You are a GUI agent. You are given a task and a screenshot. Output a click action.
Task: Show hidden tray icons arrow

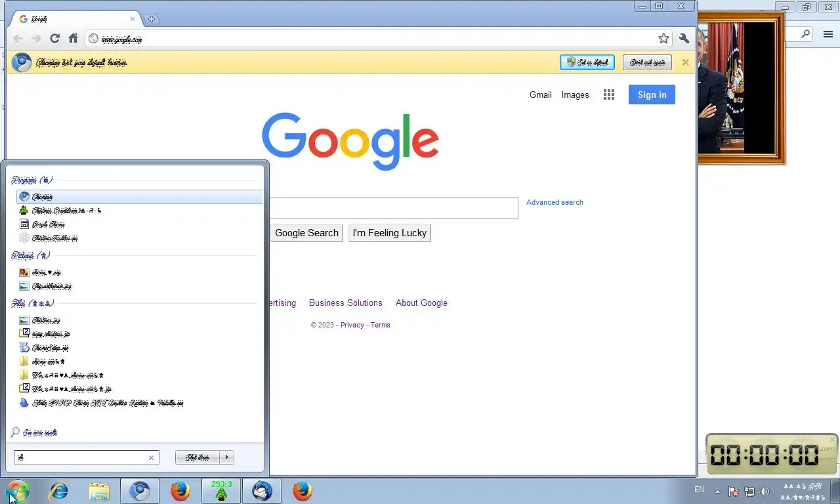click(717, 491)
